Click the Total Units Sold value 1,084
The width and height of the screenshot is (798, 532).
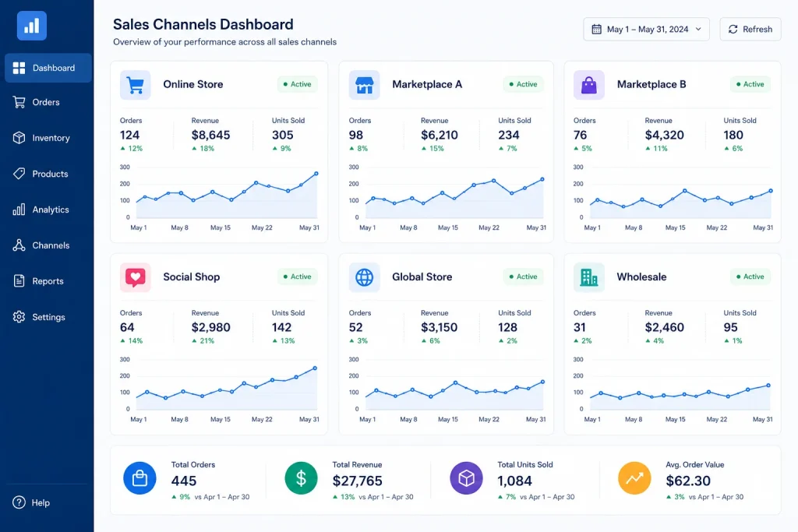point(514,481)
